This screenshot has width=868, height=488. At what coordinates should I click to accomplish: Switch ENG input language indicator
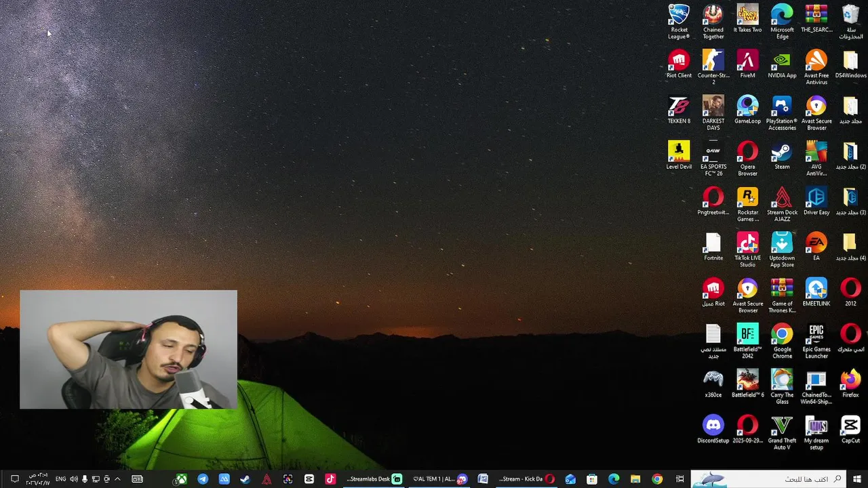(x=60, y=479)
